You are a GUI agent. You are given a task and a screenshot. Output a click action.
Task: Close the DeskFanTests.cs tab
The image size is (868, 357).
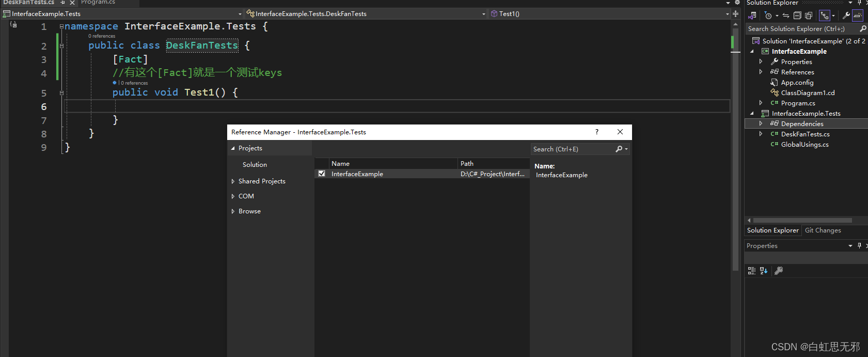click(x=72, y=3)
